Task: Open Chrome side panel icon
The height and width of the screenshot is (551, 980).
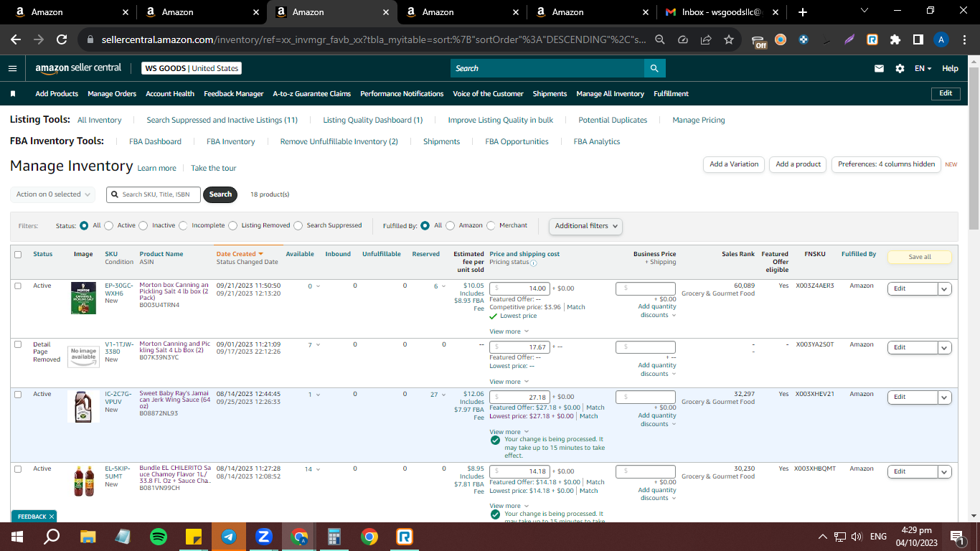Action: click(x=918, y=40)
